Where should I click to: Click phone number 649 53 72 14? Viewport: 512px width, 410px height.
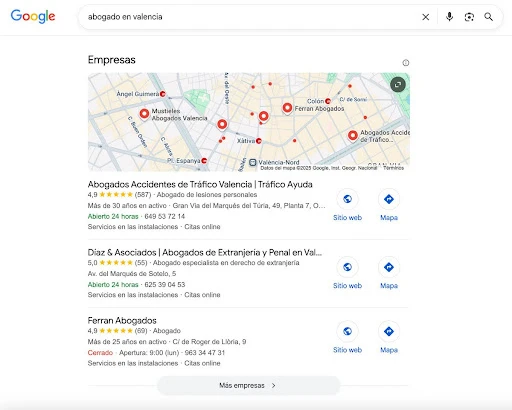tap(165, 216)
